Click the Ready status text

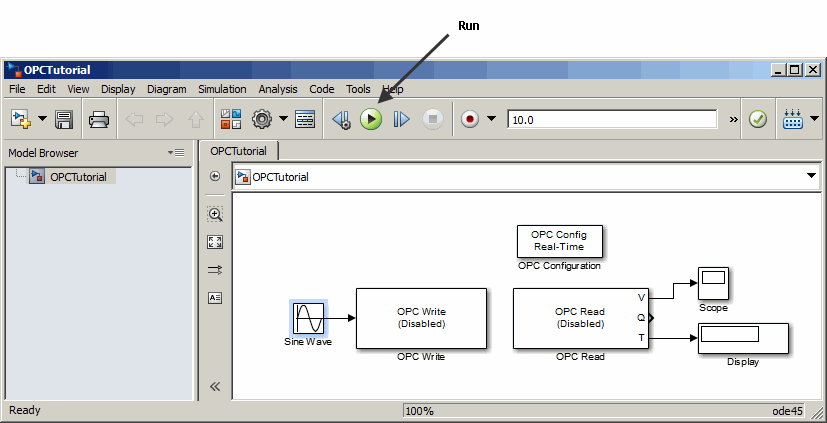[x=24, y=410]
